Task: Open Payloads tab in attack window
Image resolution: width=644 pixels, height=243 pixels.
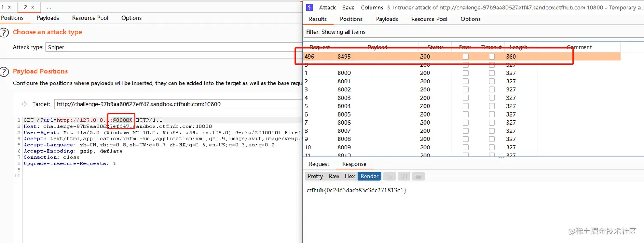Action: click(387, 19)
